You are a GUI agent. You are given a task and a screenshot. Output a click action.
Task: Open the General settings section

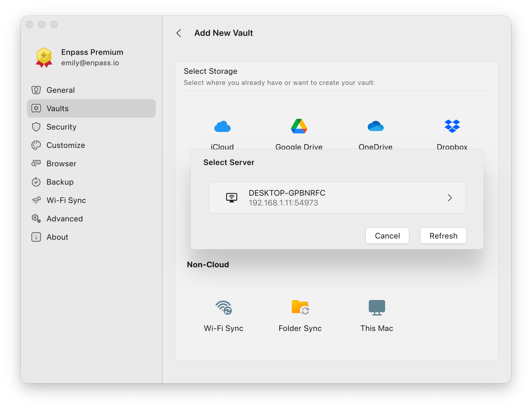point(91,90)
